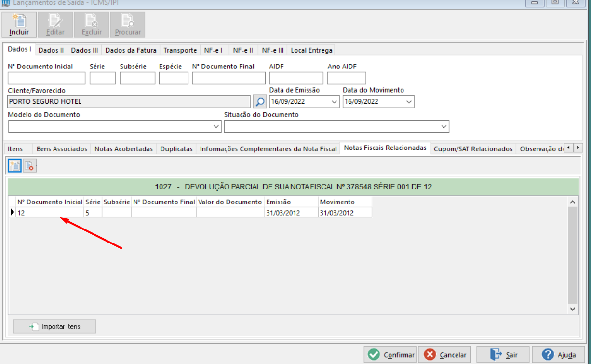The width and height of the screenshot is (591, 364).
Task: Add a related fiscal note icon
Action: click(x=14, y=166)
